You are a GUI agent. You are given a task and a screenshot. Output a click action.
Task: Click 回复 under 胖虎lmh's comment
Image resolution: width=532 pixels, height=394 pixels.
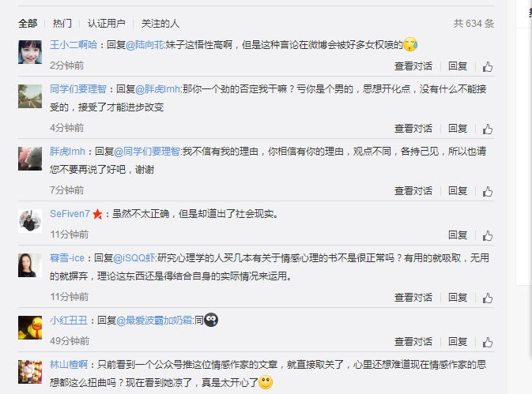pyautogui.click(x=458, y=191)
